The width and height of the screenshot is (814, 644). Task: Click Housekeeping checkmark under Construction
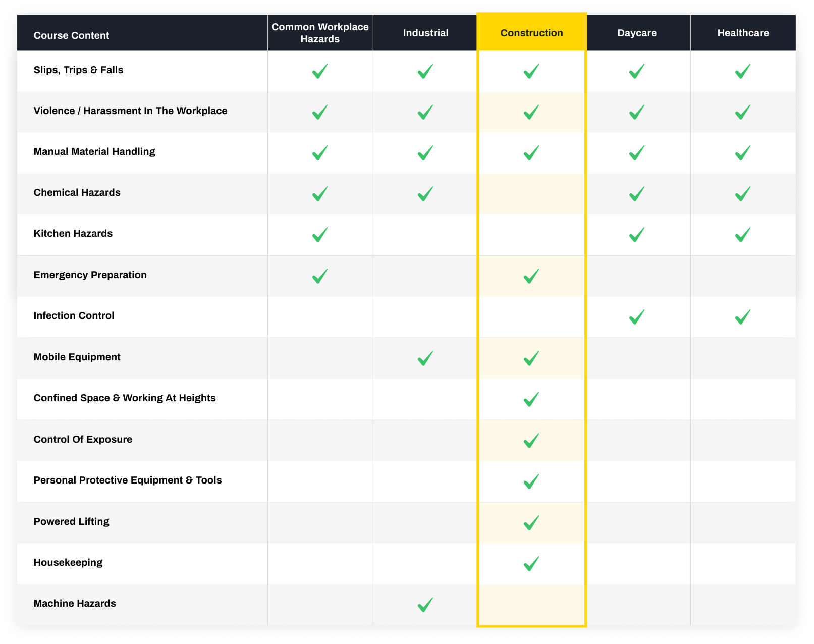(x=531, y=563)
